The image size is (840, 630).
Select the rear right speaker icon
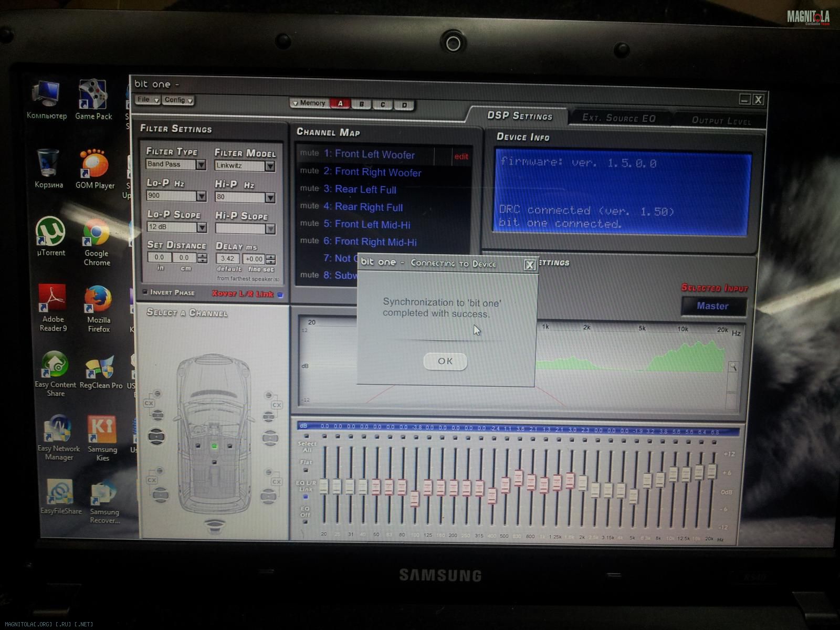click(268, 496)
